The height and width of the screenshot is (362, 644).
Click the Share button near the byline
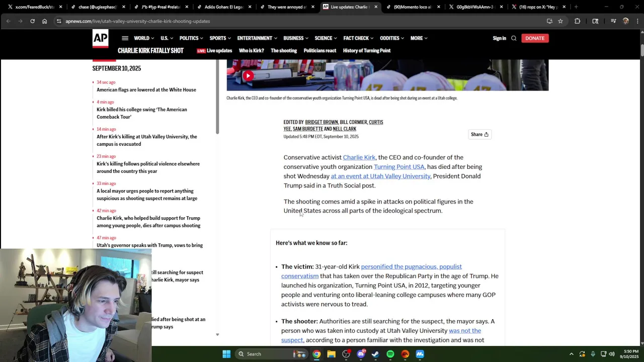tap(480, 134)
